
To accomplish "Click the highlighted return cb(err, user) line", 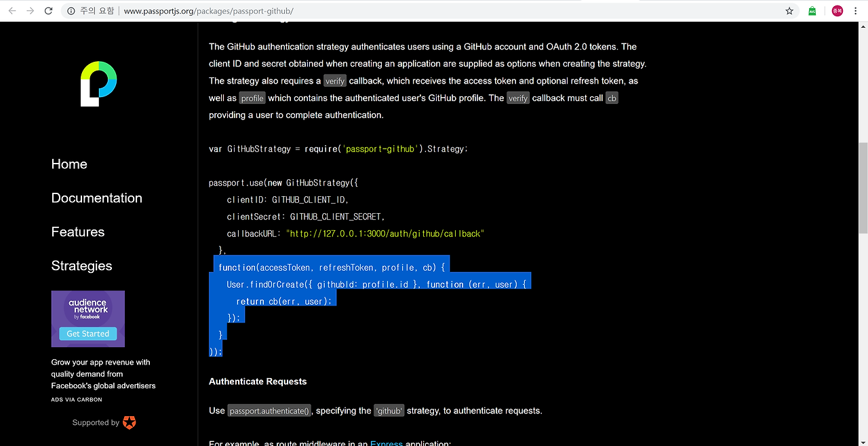I will pyautogui.click(x=284, y=301).
